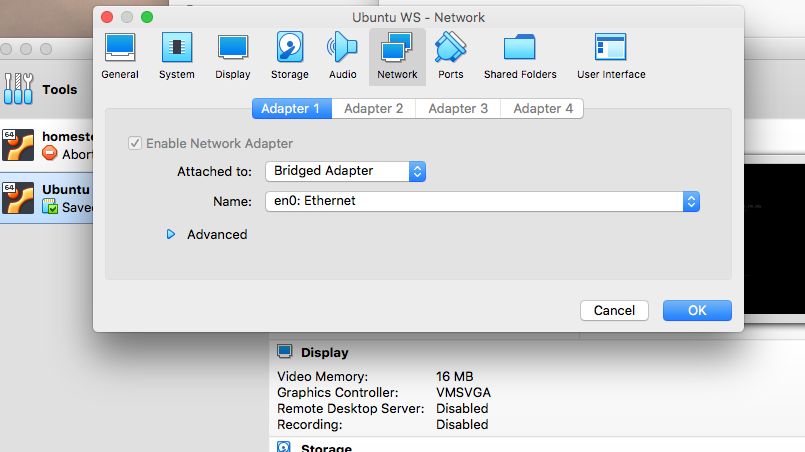
Task: Open the General settings section
Action: pyautogui.click(x=120, y=56)
